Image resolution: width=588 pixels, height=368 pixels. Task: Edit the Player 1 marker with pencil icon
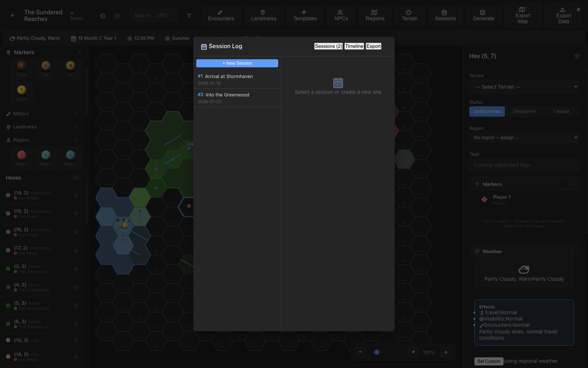pos(556,200)
